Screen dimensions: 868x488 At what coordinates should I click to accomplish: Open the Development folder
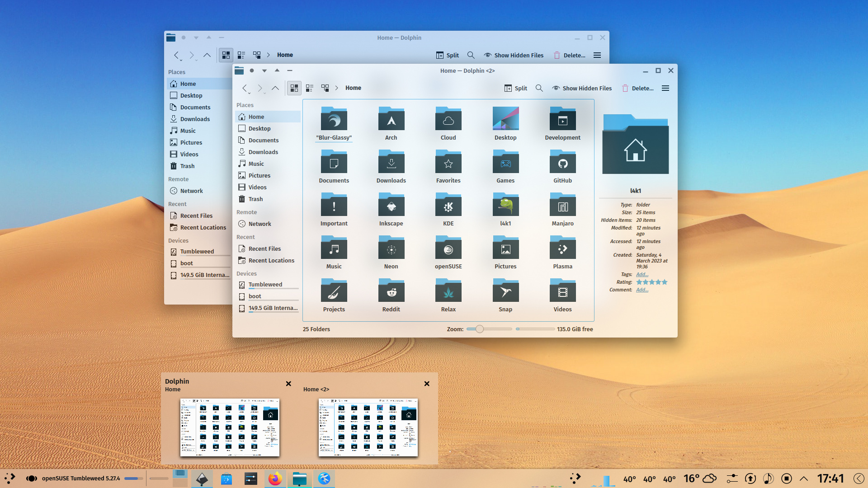coord(562,123)
